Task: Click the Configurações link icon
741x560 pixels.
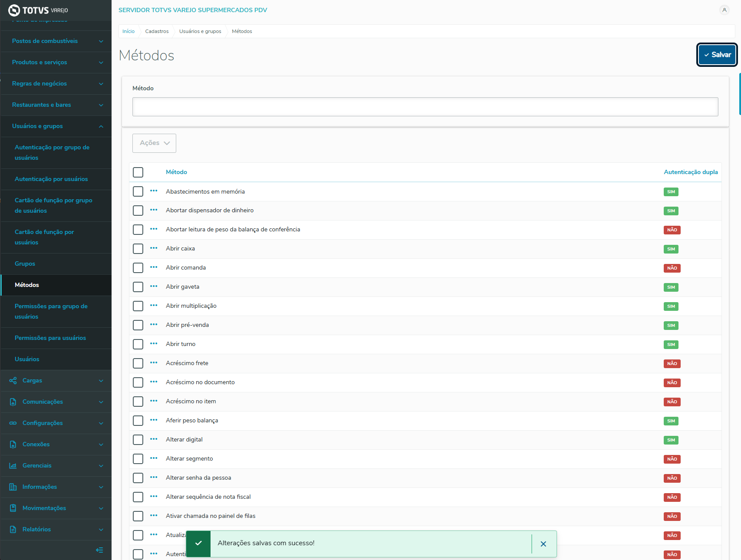Action: tap(13, 423)
